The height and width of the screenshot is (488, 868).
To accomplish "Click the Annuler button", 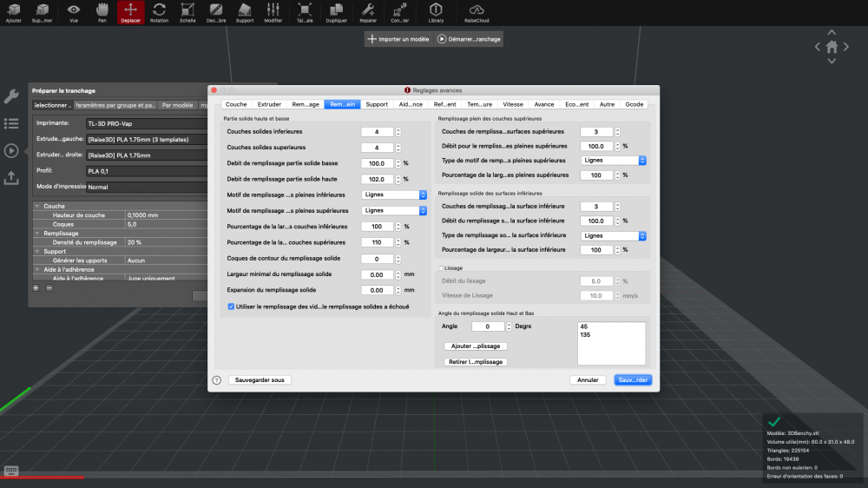I will (x=588, y=379).
